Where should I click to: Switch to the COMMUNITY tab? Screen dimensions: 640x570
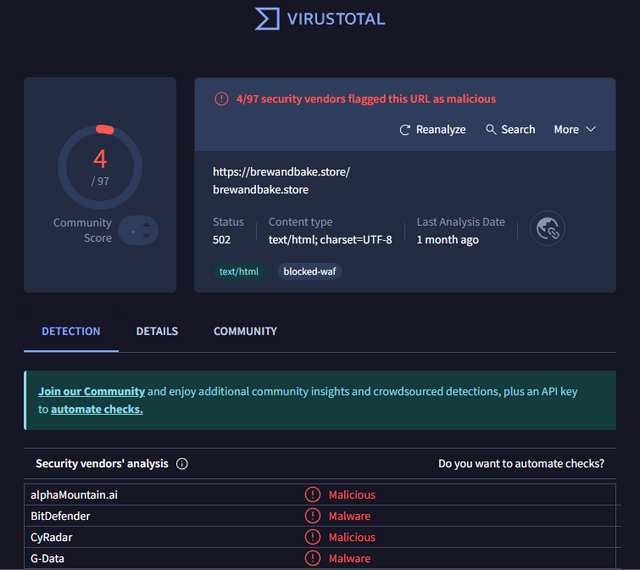click(245, 331)
